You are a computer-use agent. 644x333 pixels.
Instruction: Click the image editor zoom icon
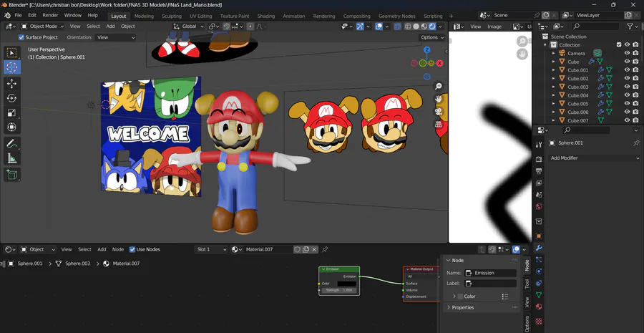coord(522,41)
